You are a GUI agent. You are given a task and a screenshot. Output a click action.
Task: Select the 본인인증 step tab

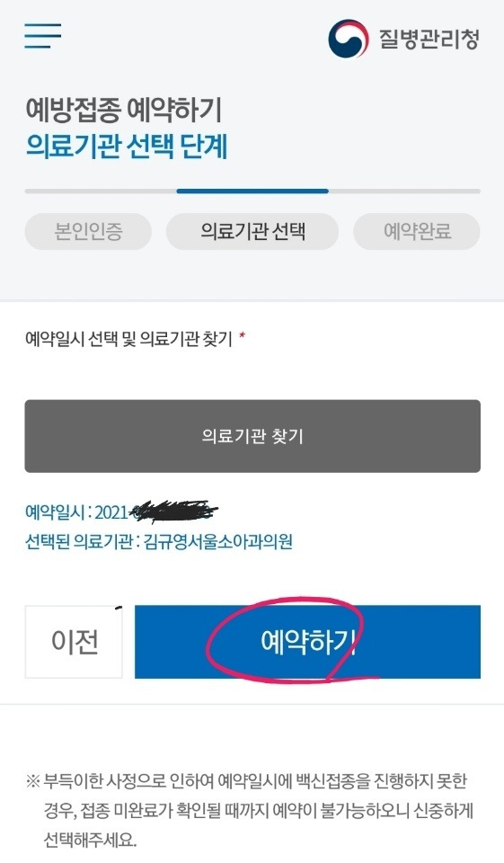pos(88,231)
